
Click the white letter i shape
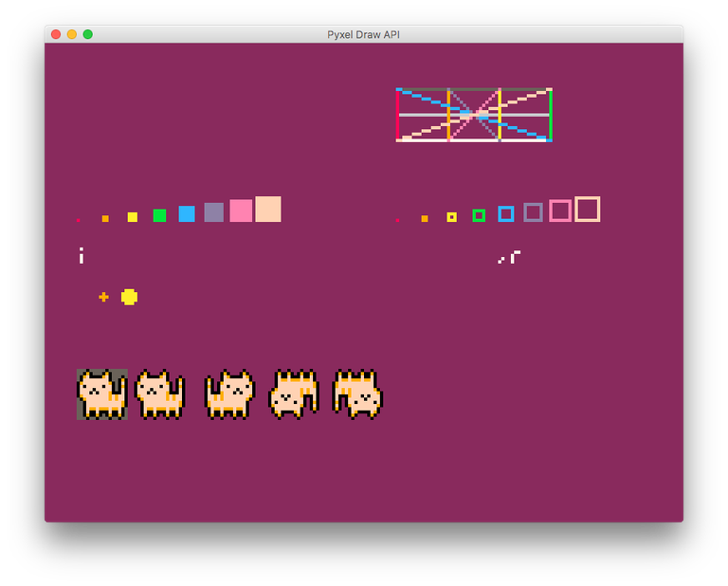coord(82,256)
